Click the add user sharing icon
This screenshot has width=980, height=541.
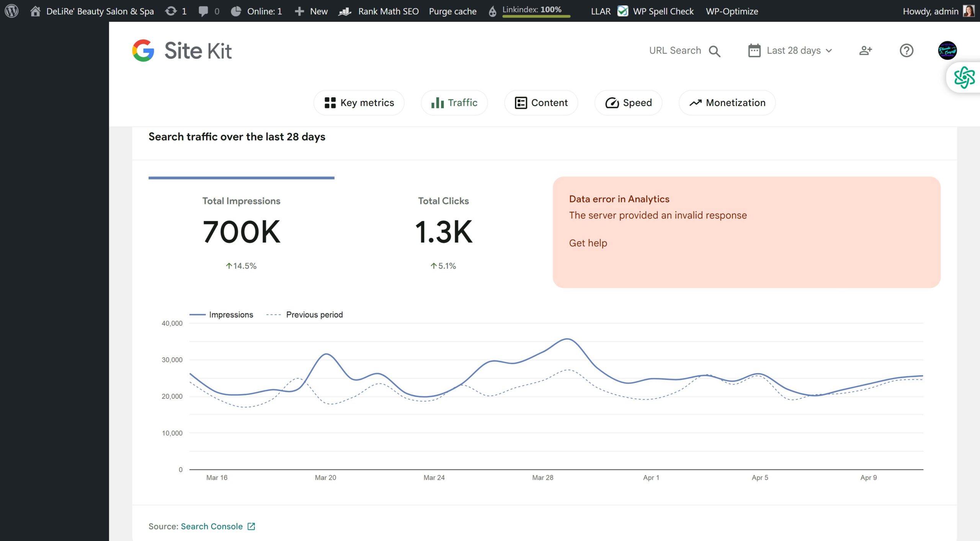[x=866, y=51]
